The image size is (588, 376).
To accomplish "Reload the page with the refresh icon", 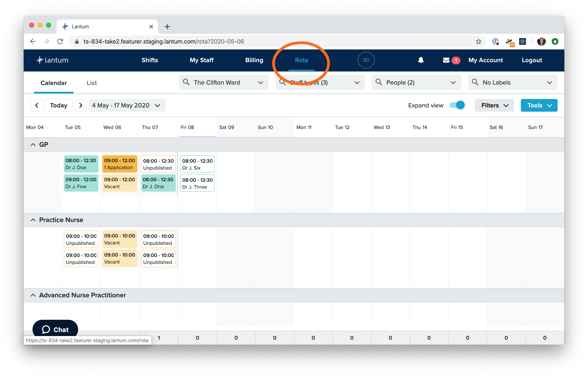I will click(60, 42).
